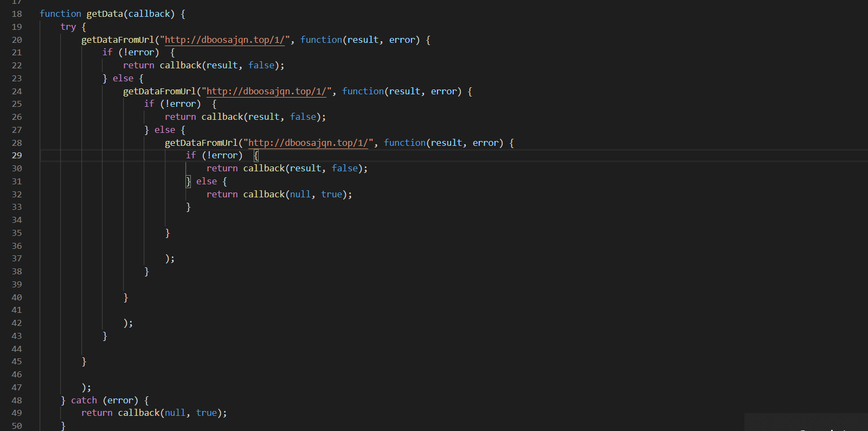The width and height of the screenshot is (868, 431).
Task: Click the matching closing brace on line 31
Action: (x=188, y=181)
